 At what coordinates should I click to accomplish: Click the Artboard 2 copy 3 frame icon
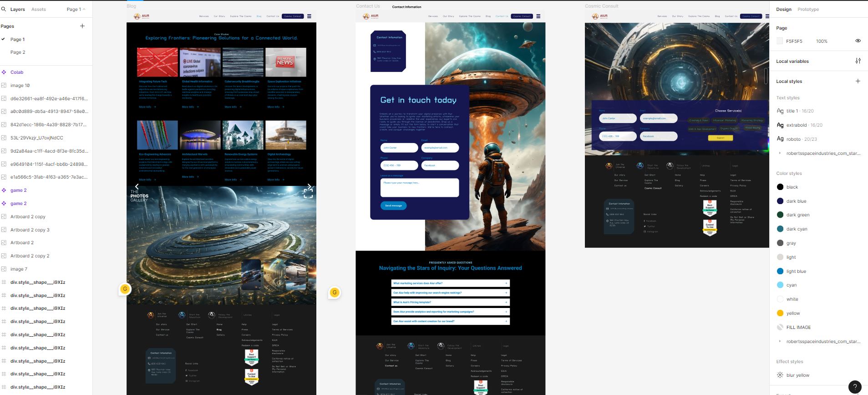(x=4, y=230)
